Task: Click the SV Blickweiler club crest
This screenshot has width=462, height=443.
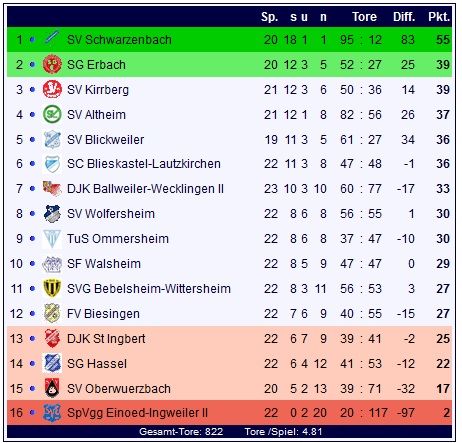Action: click(x=52, y=139)
